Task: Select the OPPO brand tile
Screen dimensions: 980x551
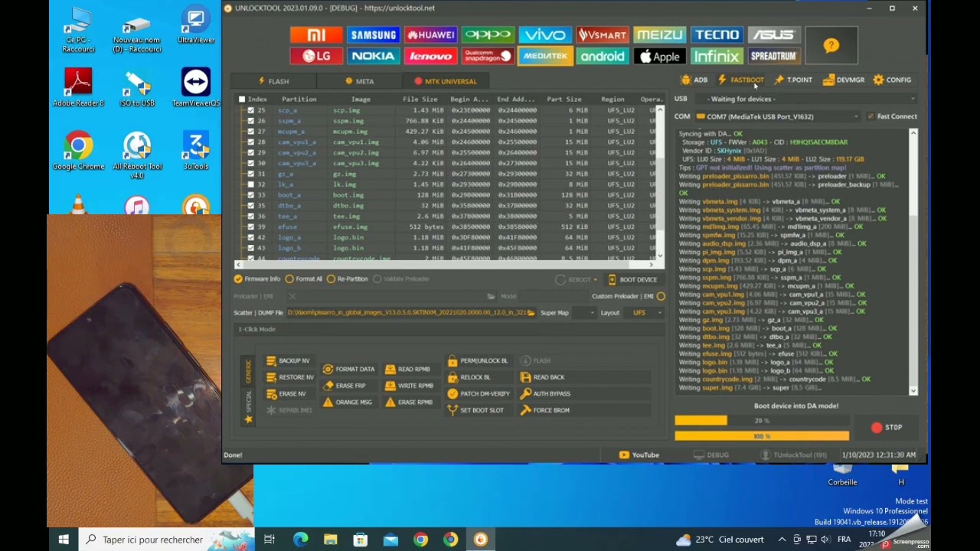Action: (488, 35)
